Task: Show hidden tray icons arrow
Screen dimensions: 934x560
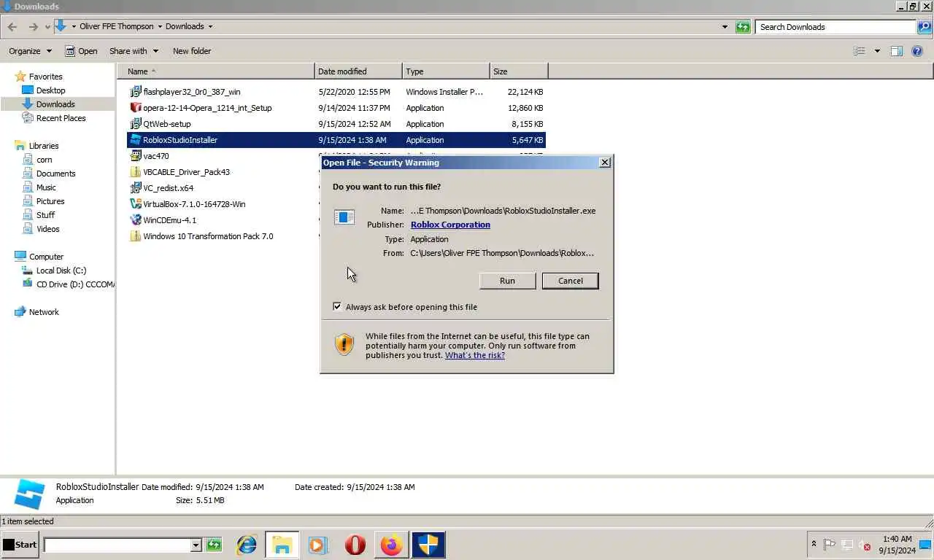Action: [x=814, y=544]
